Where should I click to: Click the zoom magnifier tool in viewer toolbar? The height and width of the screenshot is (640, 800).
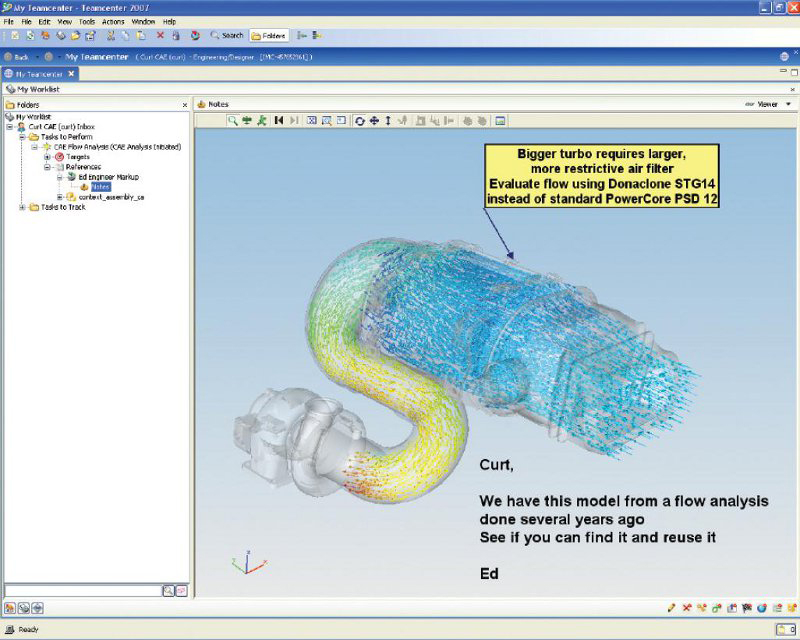pyautogui.click(x=233, y=120)
